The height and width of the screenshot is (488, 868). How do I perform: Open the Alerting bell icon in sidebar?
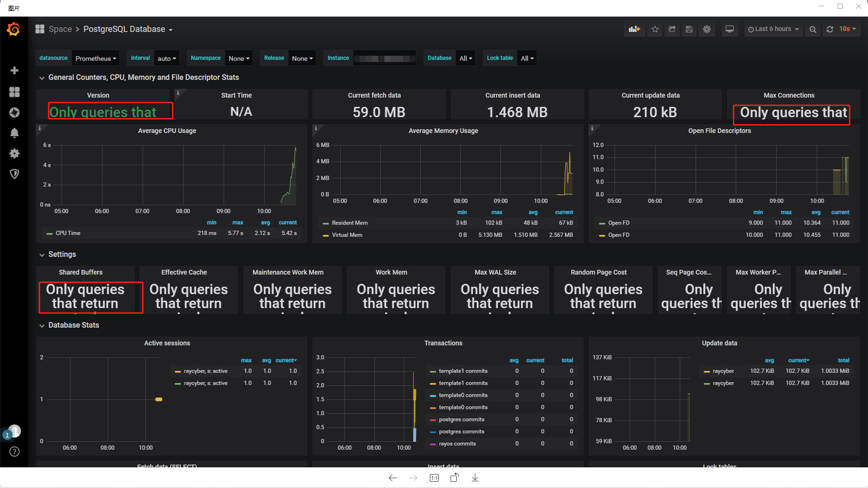point(14,133)
